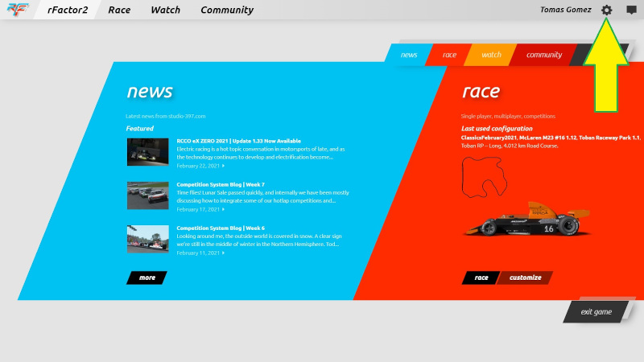Open the RCCO eX ZERO 2021 article thumbnail
644x362 pixels.
coord(148,152)
